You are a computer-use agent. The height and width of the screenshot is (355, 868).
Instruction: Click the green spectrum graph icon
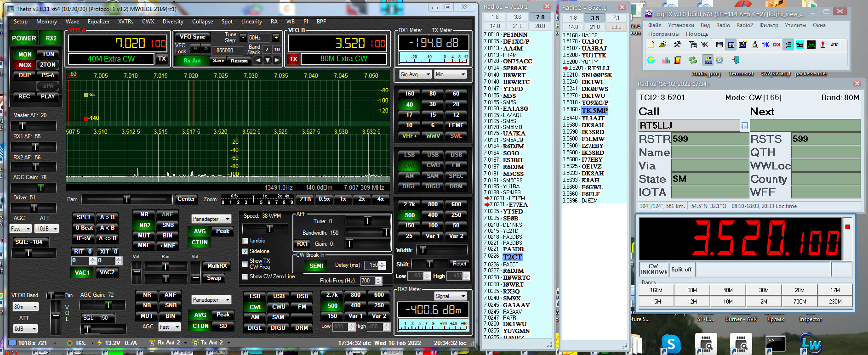point(811,45)
